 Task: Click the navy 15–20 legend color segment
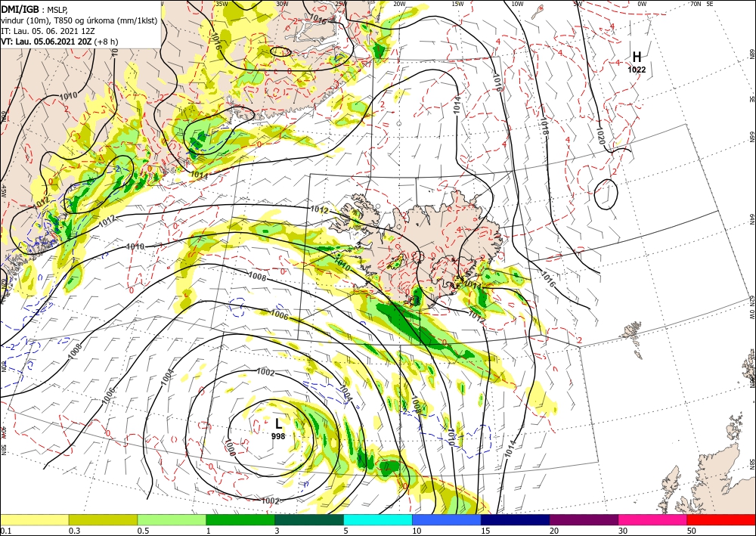516,519
